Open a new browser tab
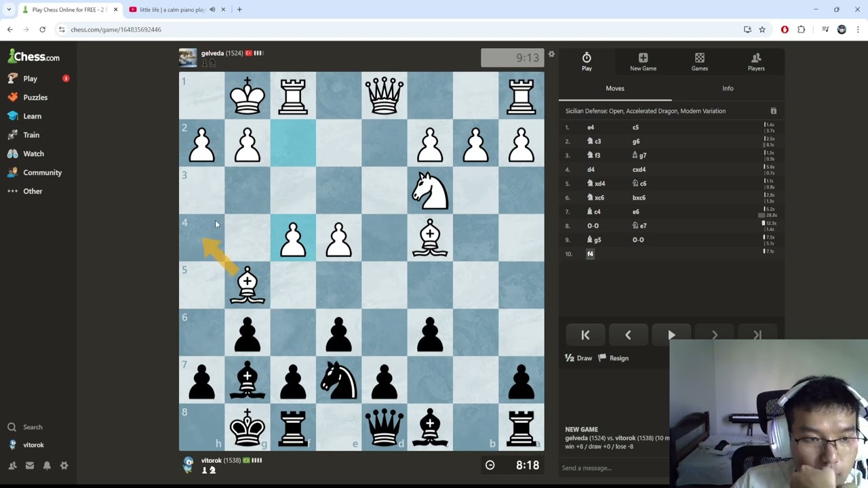 coord(239,9)
